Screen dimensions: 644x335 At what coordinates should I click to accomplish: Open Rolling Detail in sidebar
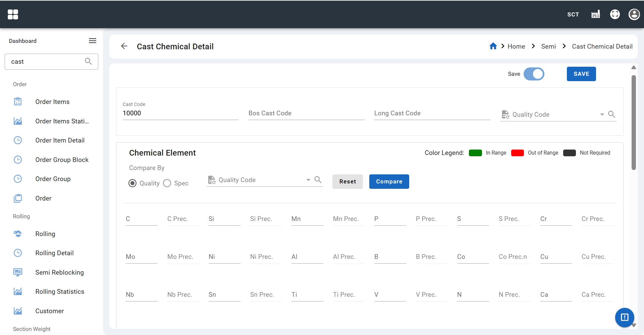tap(54, 253)
